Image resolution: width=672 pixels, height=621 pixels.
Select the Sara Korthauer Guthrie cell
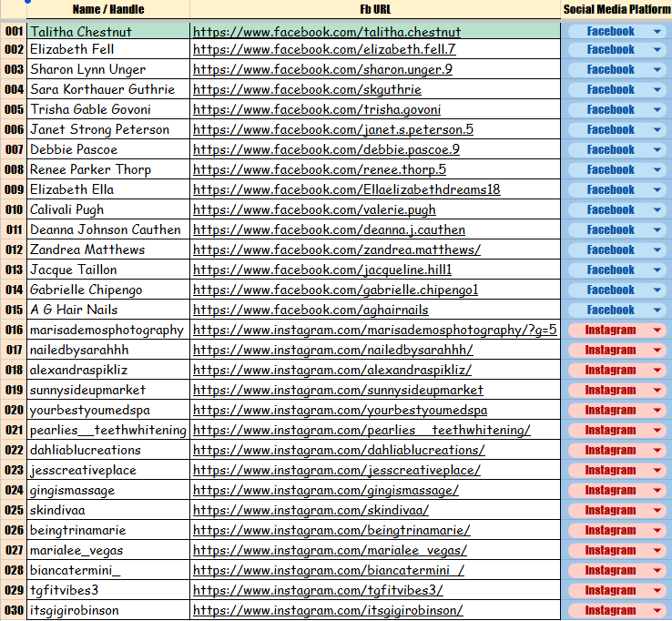pyautogui.click(x=108, y=89)
